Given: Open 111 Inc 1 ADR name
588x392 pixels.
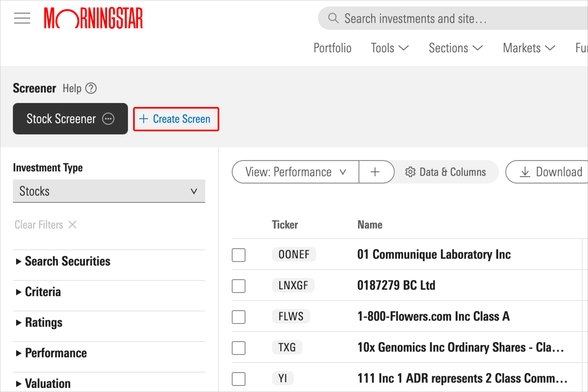Looking at the screenshot, I should point(462,378).
